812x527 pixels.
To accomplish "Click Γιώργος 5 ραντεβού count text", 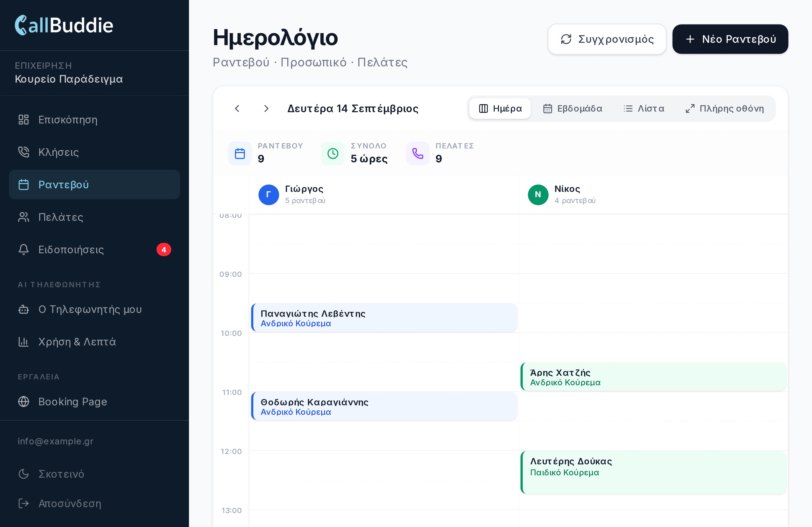I will [305, 201].
